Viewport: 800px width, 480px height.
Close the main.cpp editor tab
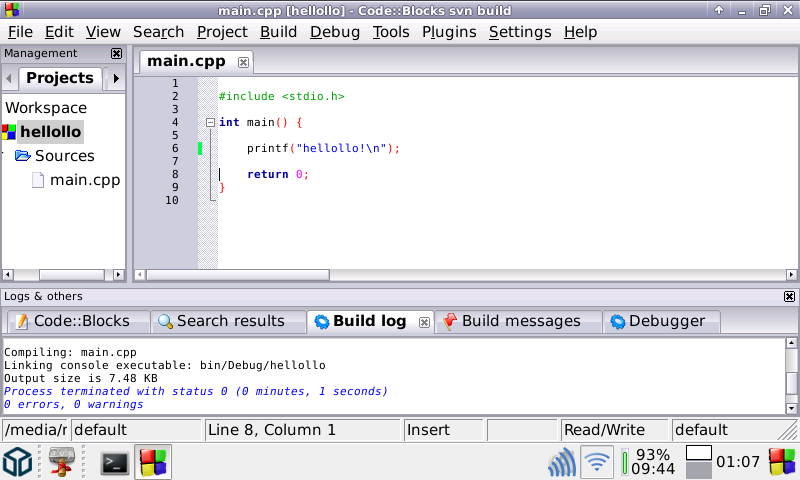click(243, 62)
